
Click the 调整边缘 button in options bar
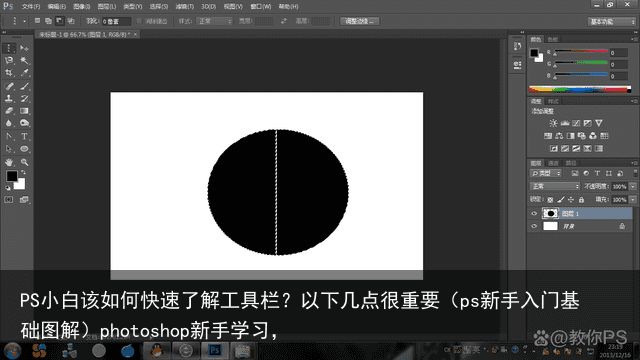pos(360,21)
